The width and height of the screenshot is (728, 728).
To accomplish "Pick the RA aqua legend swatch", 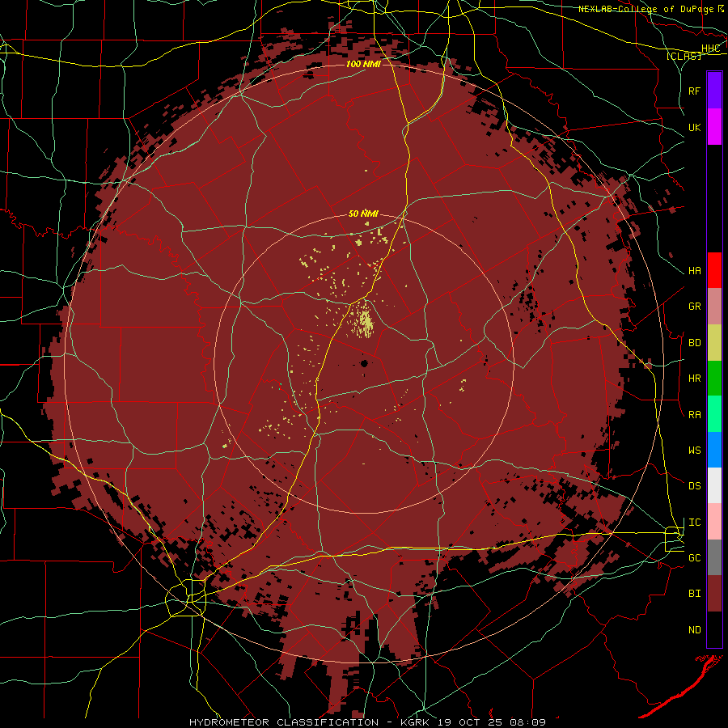I will (x=714, y=414).
